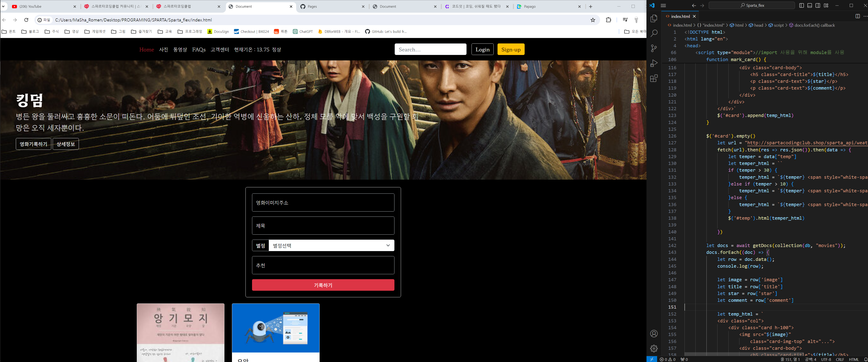Open the ports indicator in the status bar
The image size is (868, 362).
point(684,359)
